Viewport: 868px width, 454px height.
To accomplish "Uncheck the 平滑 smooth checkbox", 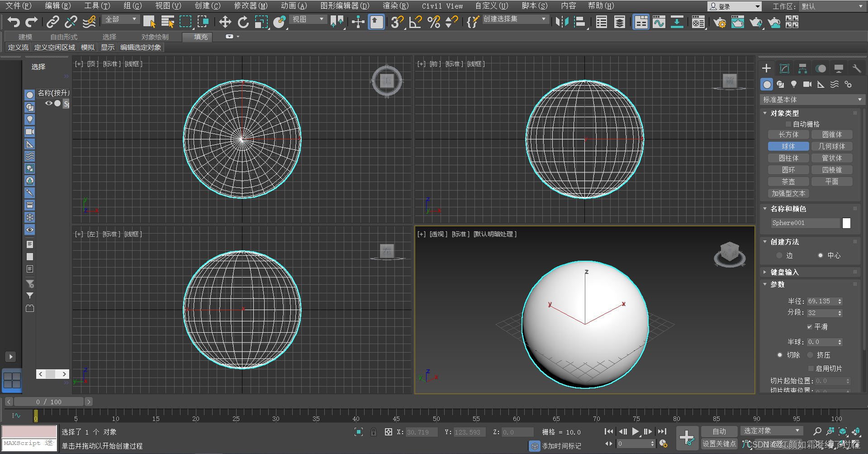I will 810,327.
